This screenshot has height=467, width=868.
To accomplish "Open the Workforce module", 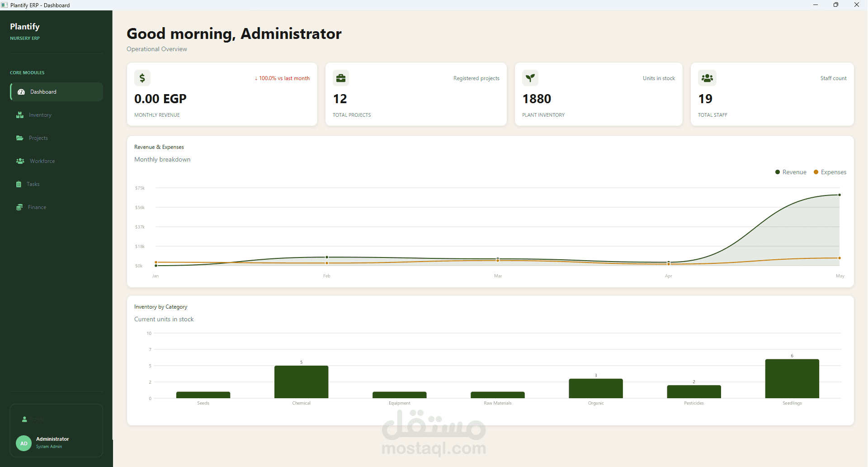I will 56,161.
